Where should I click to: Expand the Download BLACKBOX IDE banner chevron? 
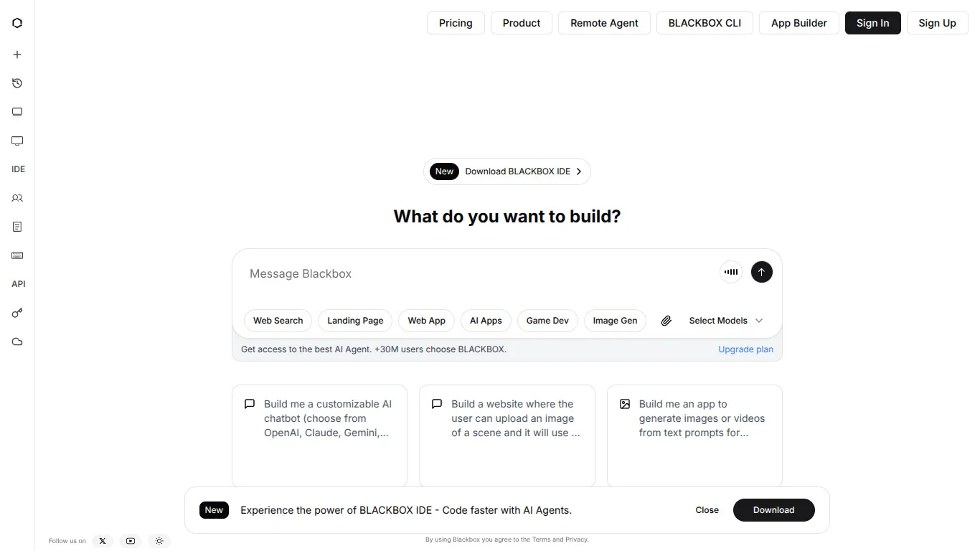(x=578, y=171)
